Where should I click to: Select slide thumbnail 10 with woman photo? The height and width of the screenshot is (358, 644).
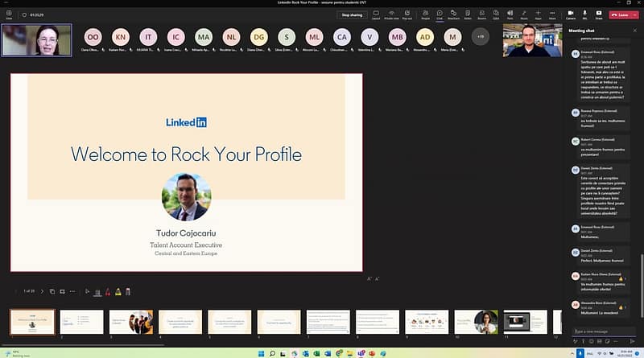click(x=476, y=322)
